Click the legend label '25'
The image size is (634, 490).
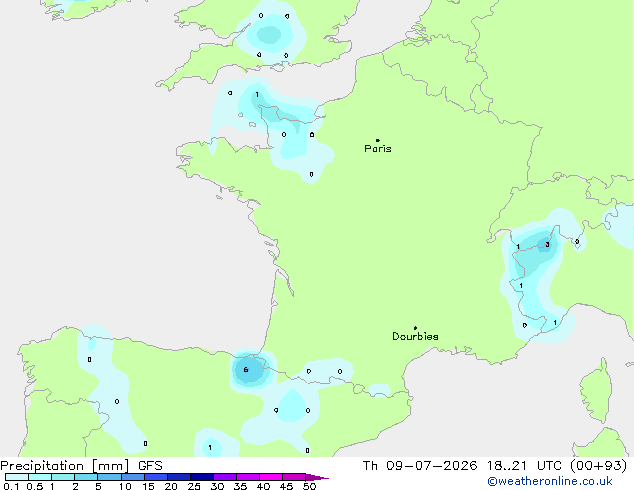click(194, 486)
